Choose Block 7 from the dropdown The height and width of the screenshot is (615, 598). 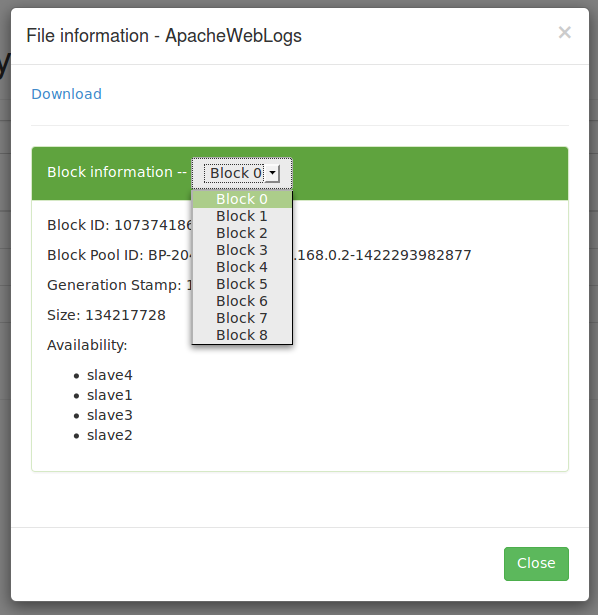click(x=242, y=318)
